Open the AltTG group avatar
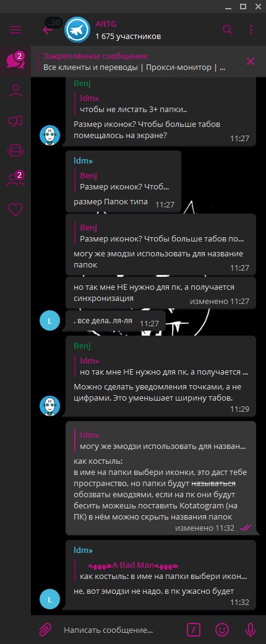This screenshot has width=266, height=644. (x=77, y=30)
